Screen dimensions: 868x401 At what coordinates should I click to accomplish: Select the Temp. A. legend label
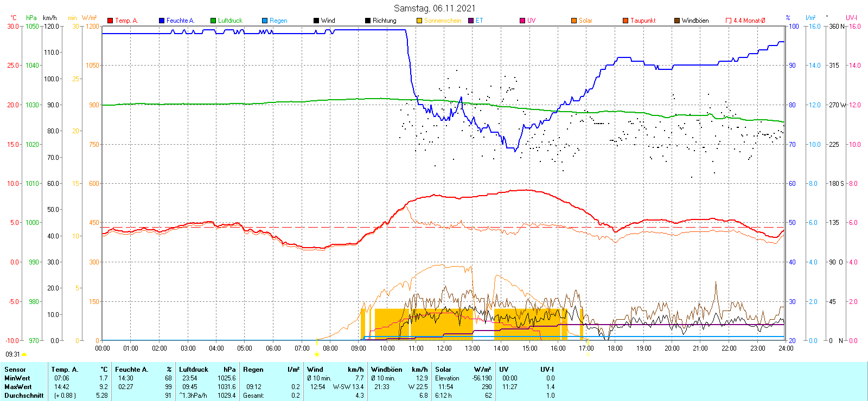click(x=126, y=21)
